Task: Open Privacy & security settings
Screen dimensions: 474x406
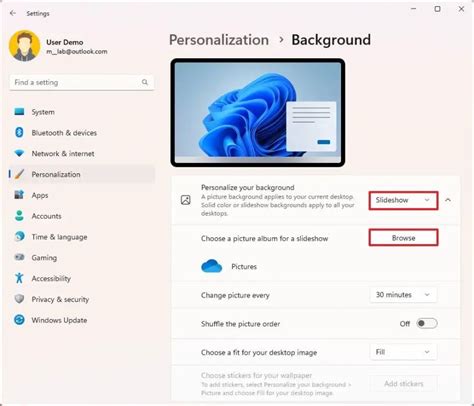Action: point(82,299)
